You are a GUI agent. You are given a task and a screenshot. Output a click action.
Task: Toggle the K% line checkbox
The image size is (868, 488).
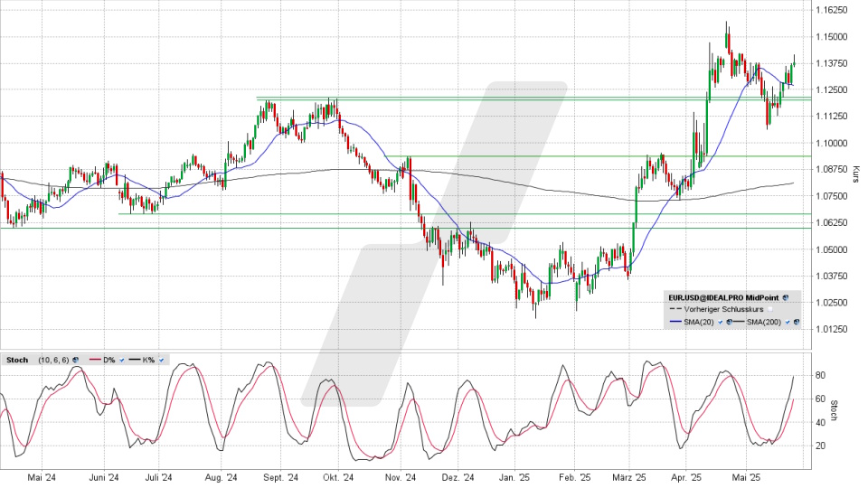(x=162, y=360)
